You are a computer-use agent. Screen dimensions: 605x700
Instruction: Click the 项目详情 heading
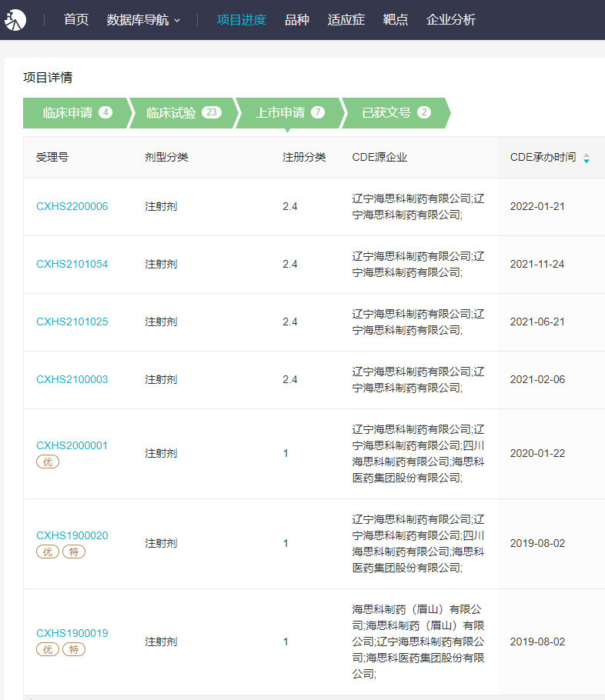[x=48, y=77]
